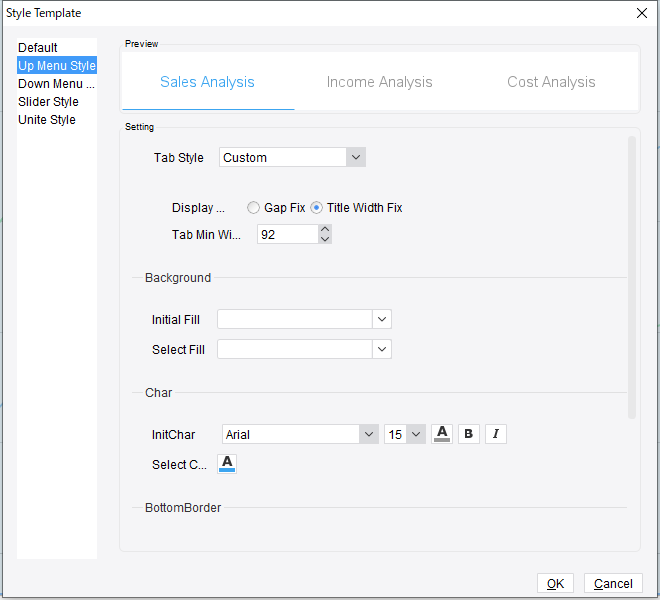Viewport: 660px width, 600px height.
Task: Switch to Cost Analysis preview tab
Action: [x=551, y=82]
